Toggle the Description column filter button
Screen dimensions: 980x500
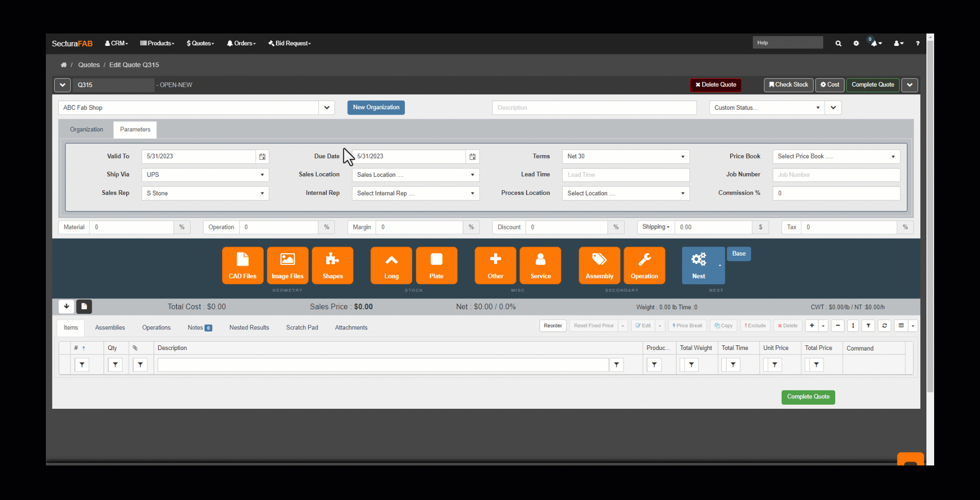coord(616,365)
